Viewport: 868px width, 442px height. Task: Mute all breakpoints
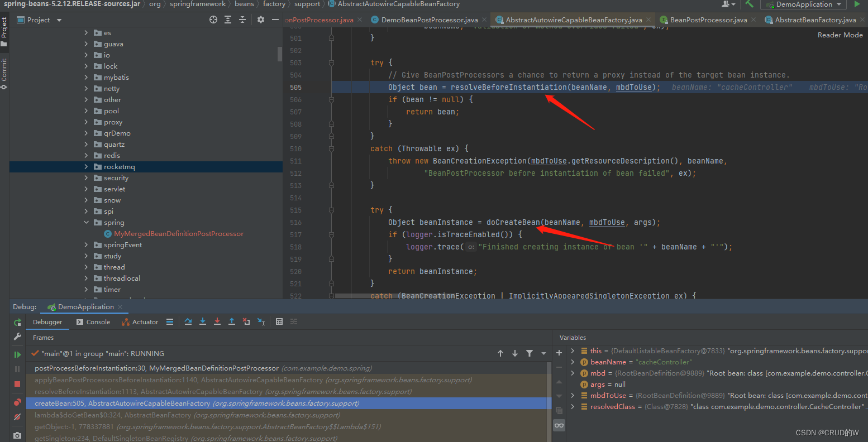(17, 417)
